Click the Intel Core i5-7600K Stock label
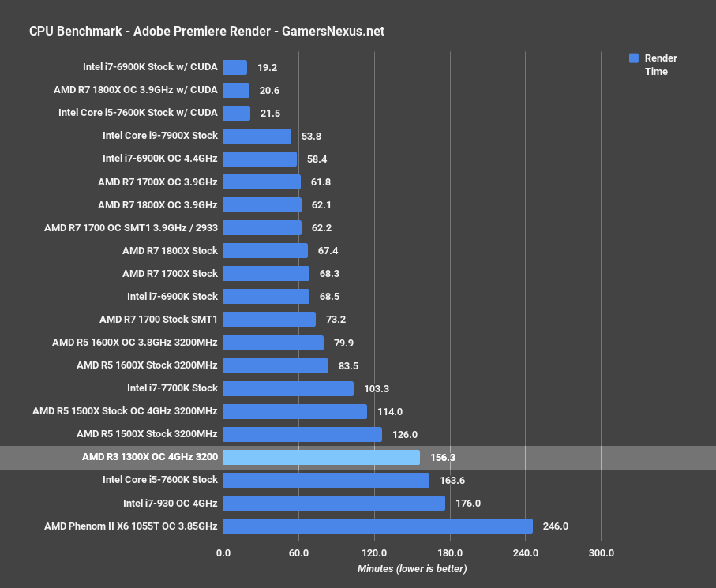The height and width of the screenshot is (588, 716). coord(159,480)
